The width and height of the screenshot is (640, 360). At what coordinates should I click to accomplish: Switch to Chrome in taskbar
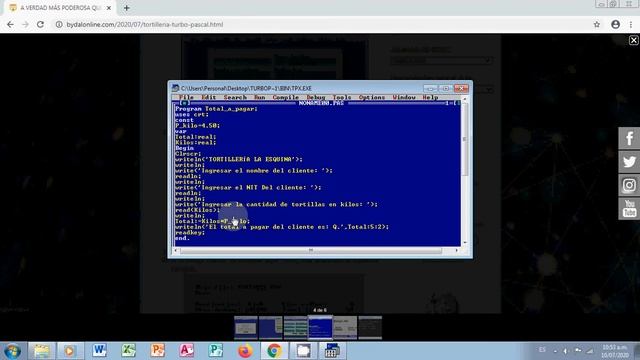click(274, 351)
